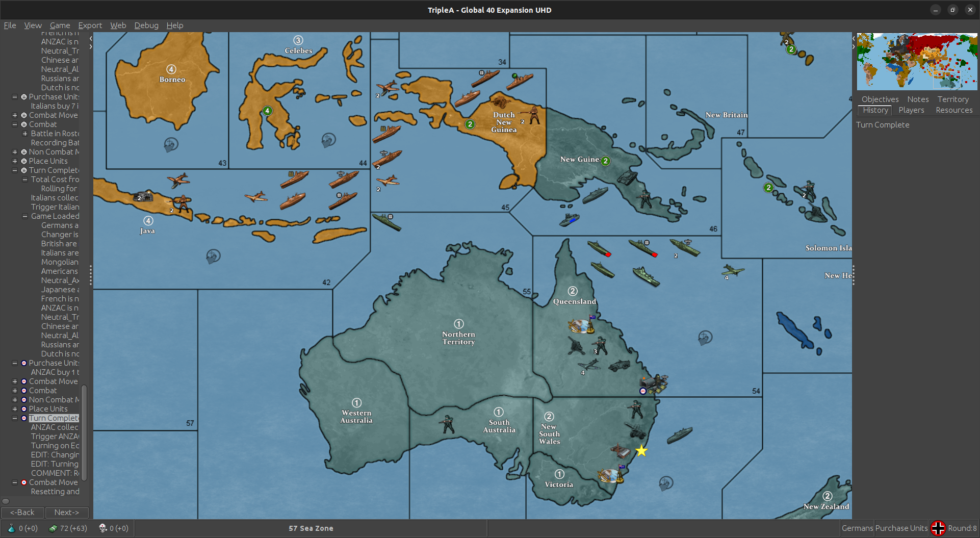Select the 'Turning on Ec' history entry
Viewport: 980px width, 538px height.
coord(55,446)
